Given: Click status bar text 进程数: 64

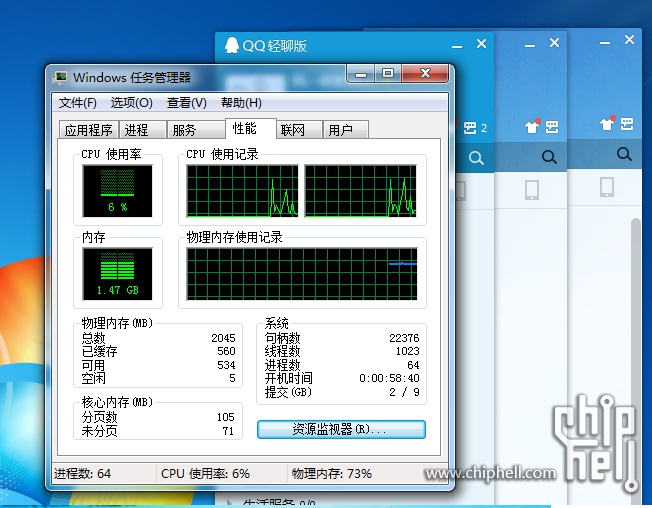Looking at the screenshot, I should click(82, 474).
